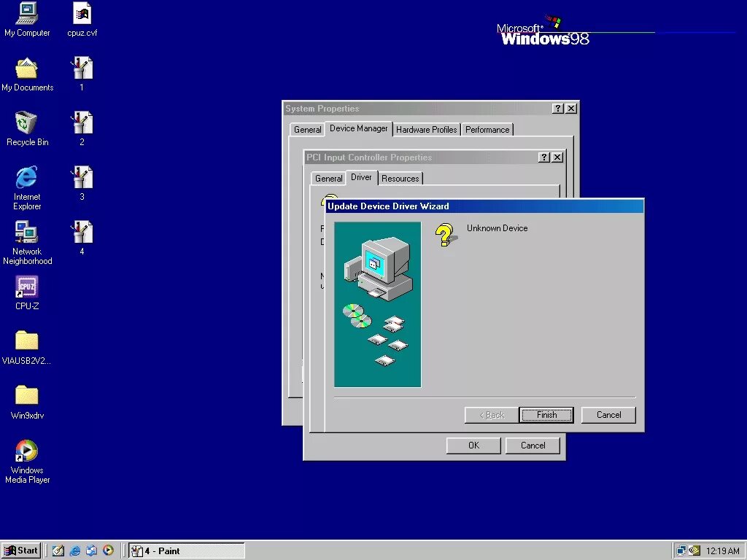The width and height of the screenshot is (747, 560).
Task: Click Show Desktop in the Quick Launch bar
Action: pos(58,551)
